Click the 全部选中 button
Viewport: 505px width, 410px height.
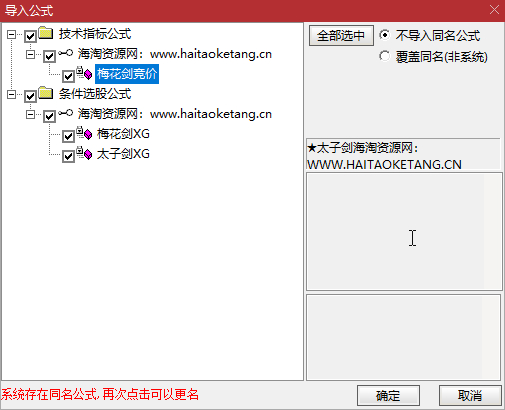coord(341,35)
